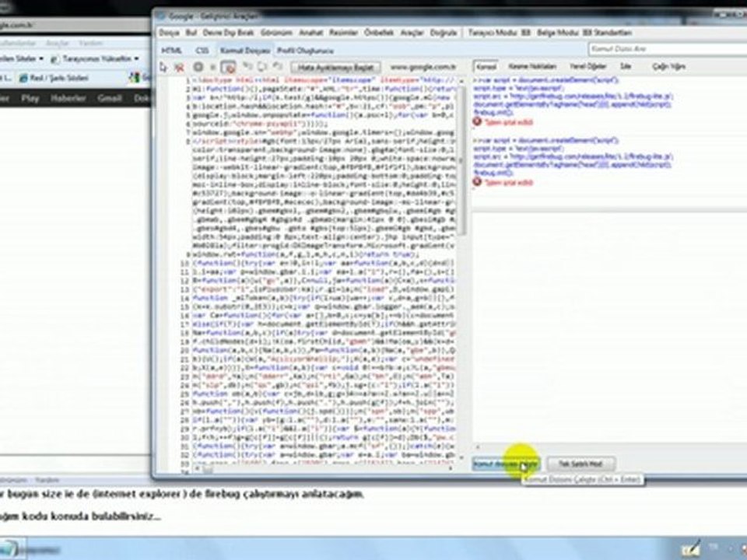This screenshot has height=560, width=747.
Task: Switch to the Çağrı Yığını tab
Action: (x=669, y=67)
